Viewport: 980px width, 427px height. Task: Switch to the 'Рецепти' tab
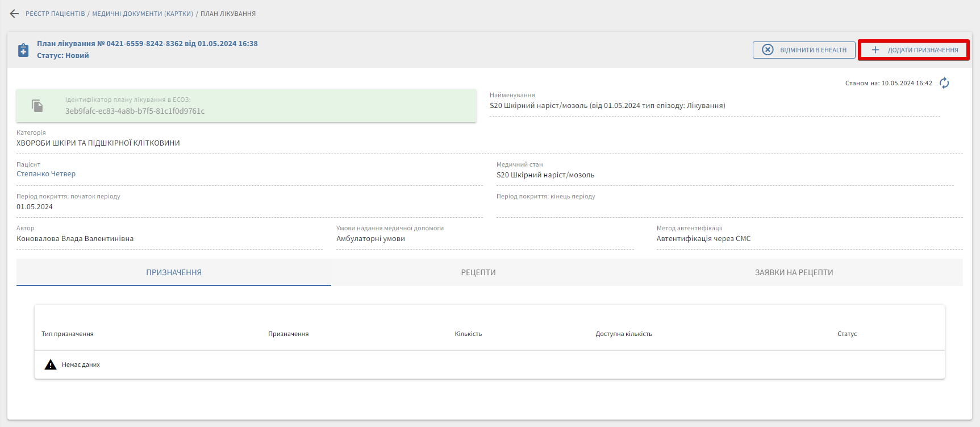coord(478,273)
